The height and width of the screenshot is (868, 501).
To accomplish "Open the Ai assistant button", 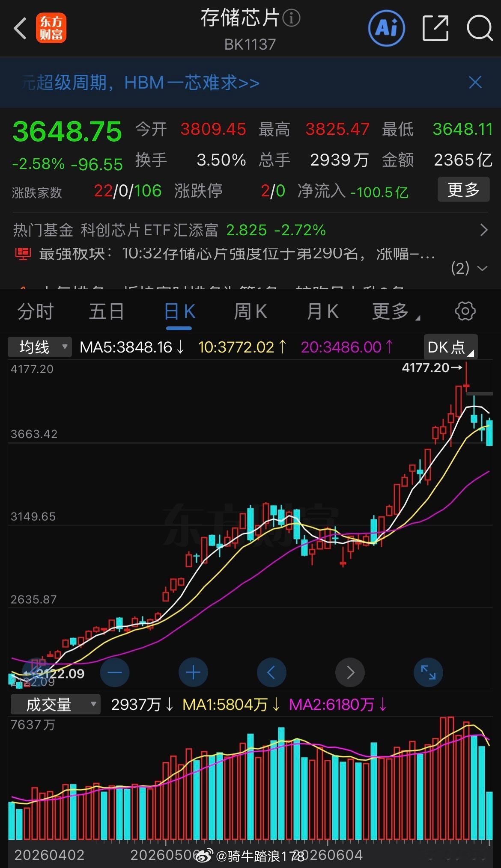I will point(387,28).
